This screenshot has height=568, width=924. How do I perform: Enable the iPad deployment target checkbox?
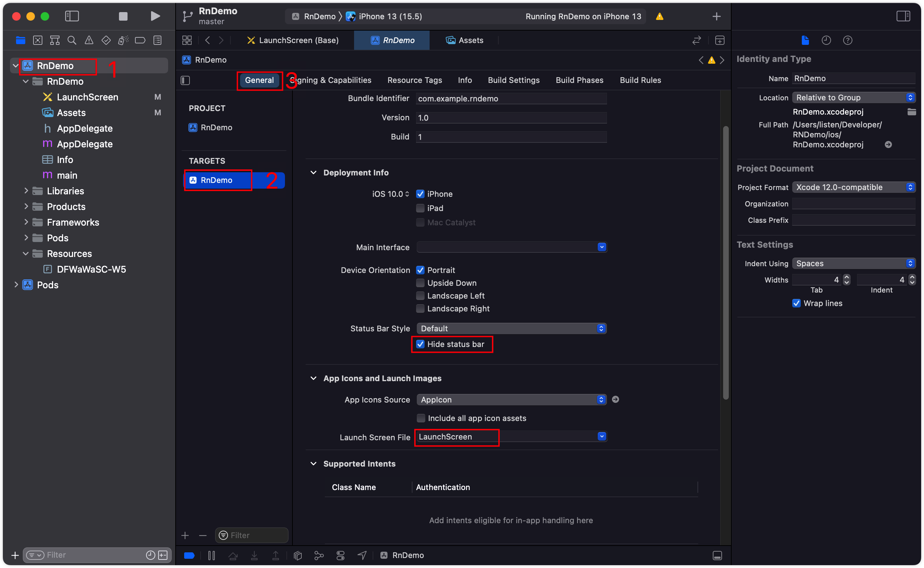[x=420, y=208]
